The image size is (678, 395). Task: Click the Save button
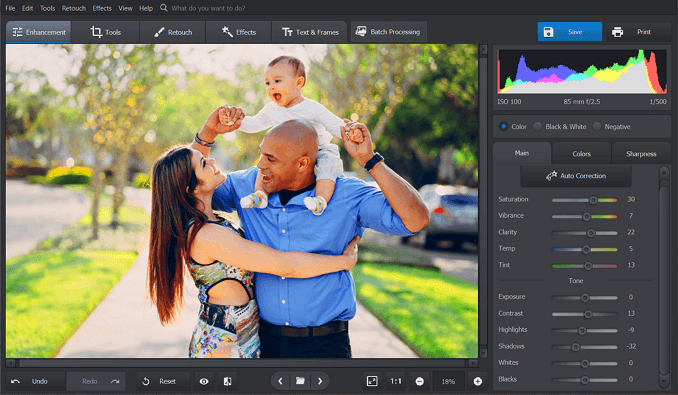point(569,32)
